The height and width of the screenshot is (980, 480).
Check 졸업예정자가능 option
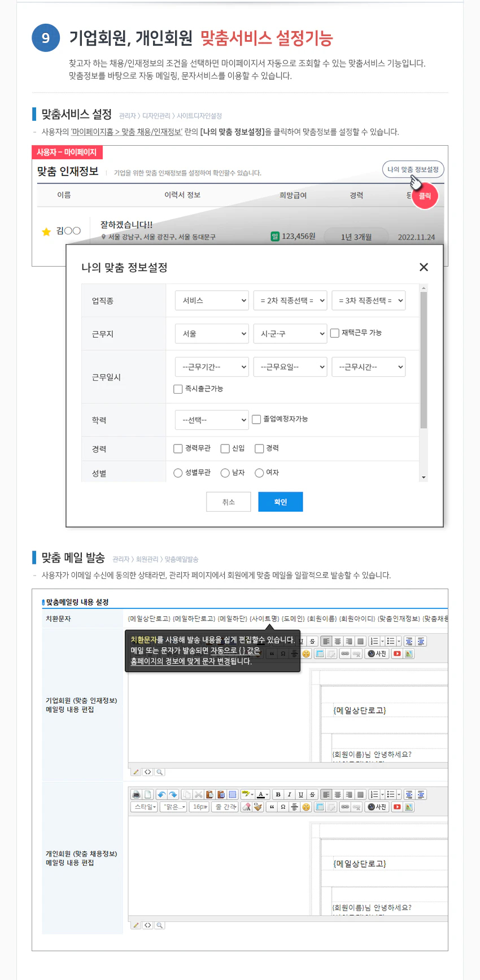click(x=256, y=419)
